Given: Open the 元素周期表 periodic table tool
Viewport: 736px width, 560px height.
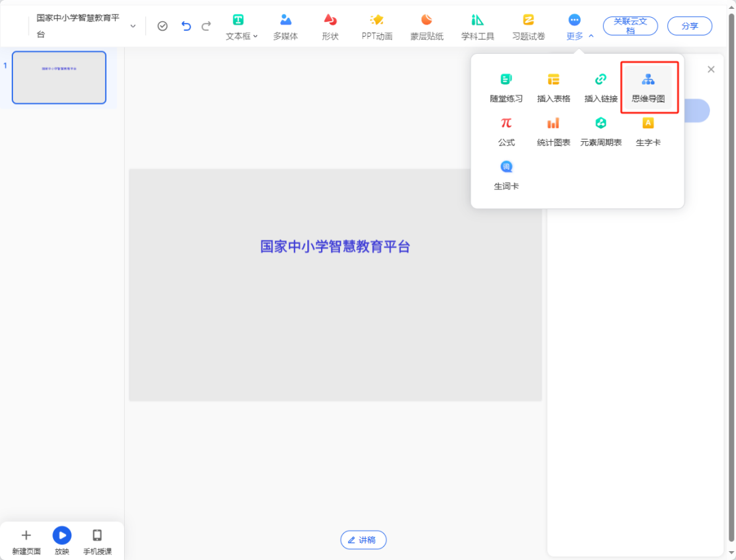Looking at the screenshot, I should point(600,131).
